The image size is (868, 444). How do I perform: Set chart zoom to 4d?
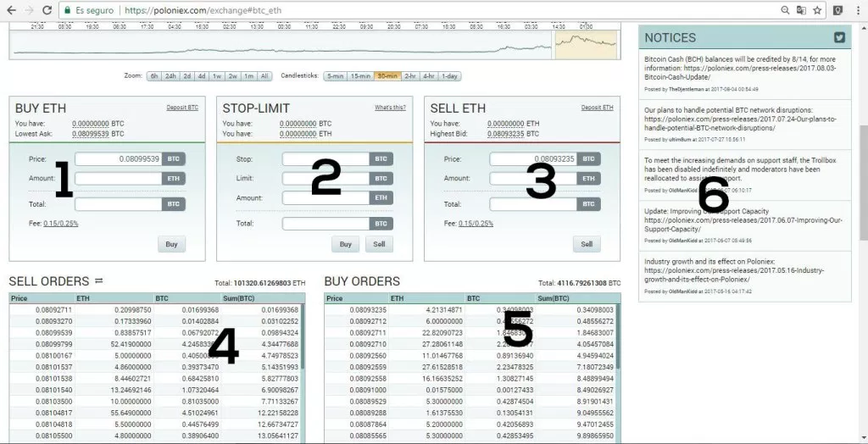click(x=202, y=76)
